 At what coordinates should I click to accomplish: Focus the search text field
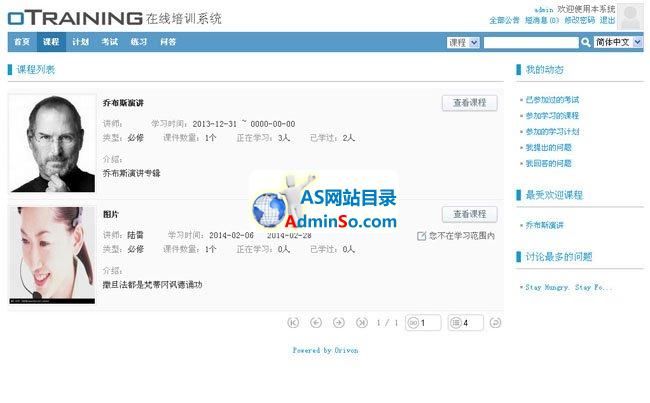pyautogui.click(x=531, y=42)
